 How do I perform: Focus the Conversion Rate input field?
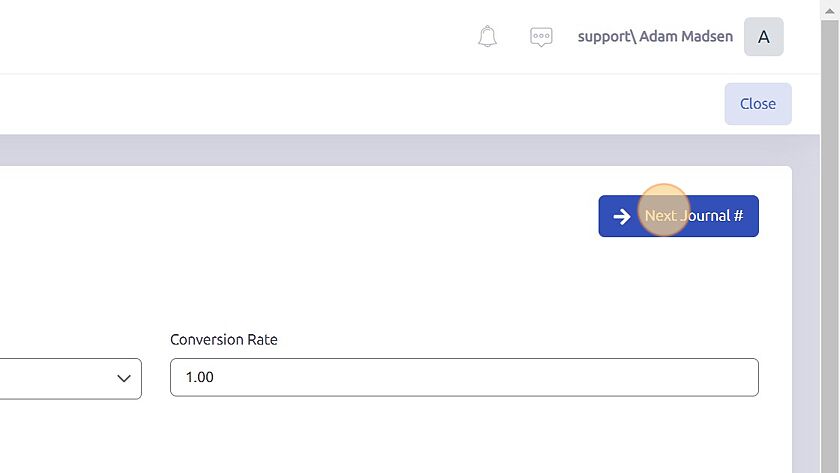(464, 378)
